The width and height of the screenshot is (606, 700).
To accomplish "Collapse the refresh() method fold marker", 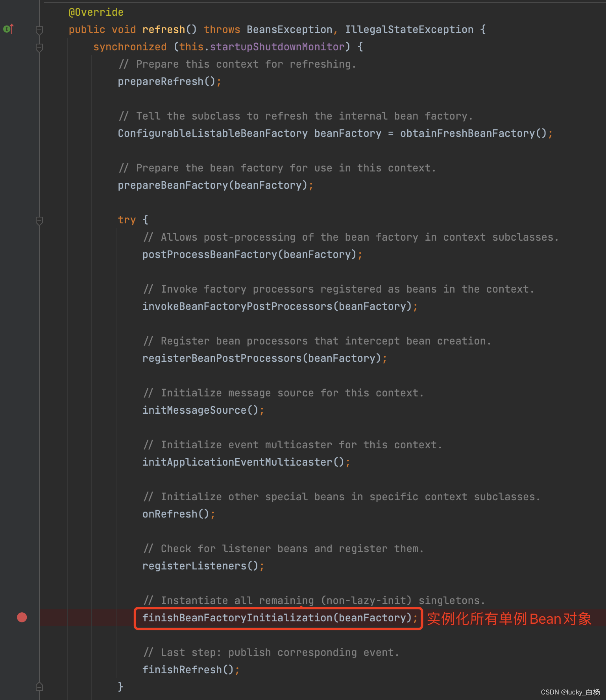I will pos(39,30).
